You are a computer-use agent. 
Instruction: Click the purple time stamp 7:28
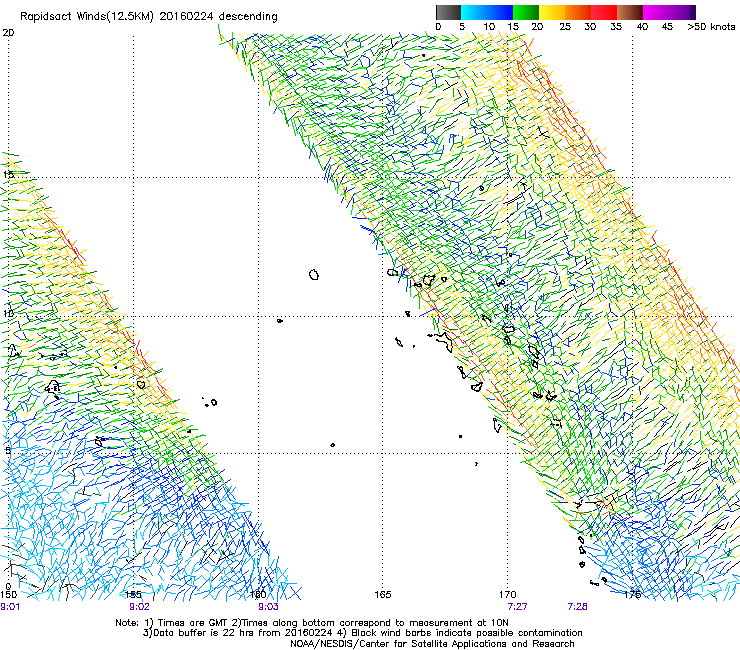tap(577, 607)
